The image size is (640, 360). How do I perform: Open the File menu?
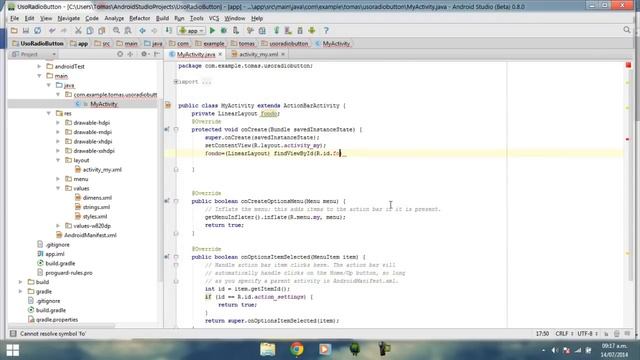click(14, 18)
